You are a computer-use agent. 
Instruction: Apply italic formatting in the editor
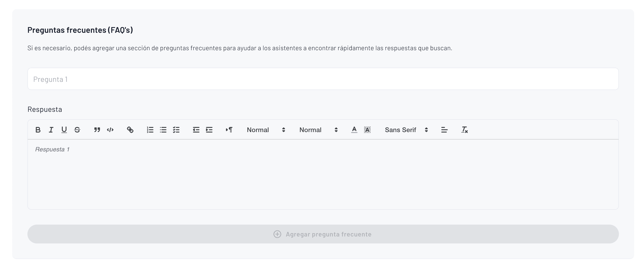tap(51, 130)
